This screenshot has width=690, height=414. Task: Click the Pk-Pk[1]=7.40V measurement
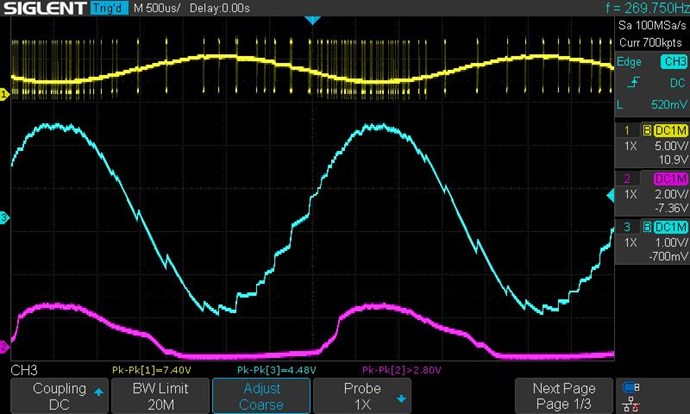[x=152, y=370]
